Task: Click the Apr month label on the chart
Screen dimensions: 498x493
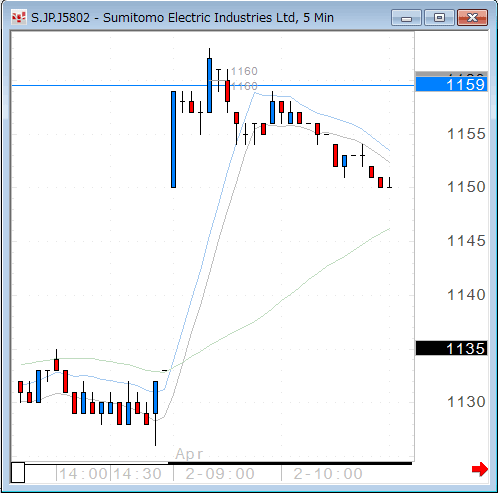Action: [189, 454]
